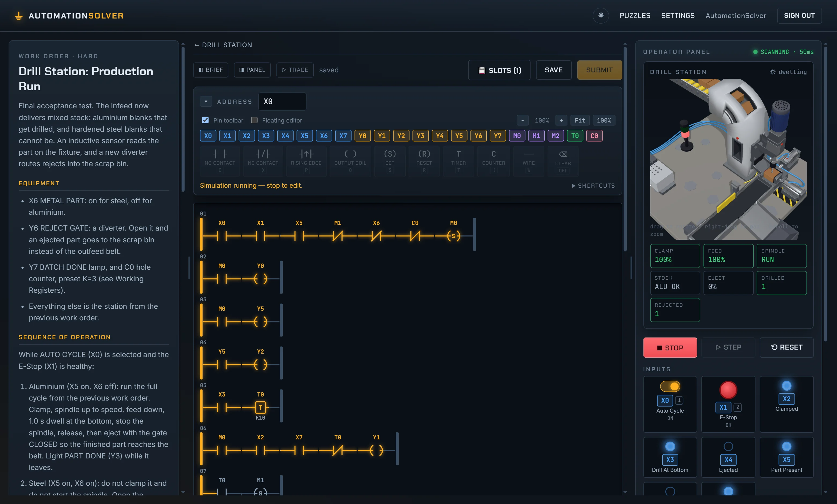Image resolution: width=837 pixels, height=504 pixels.
Task: Click the AutomationSolver logo icon
Action: coord(19,16)
